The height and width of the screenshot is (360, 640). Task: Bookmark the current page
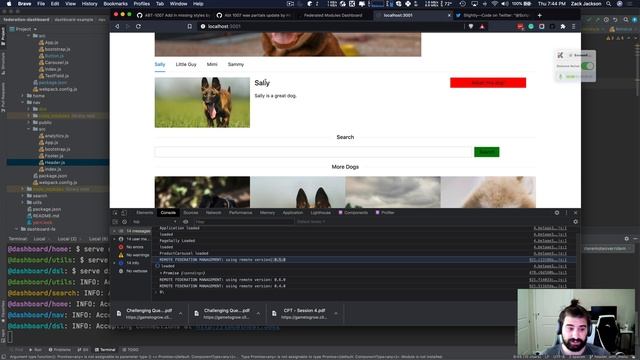click(x=189, y=26)
